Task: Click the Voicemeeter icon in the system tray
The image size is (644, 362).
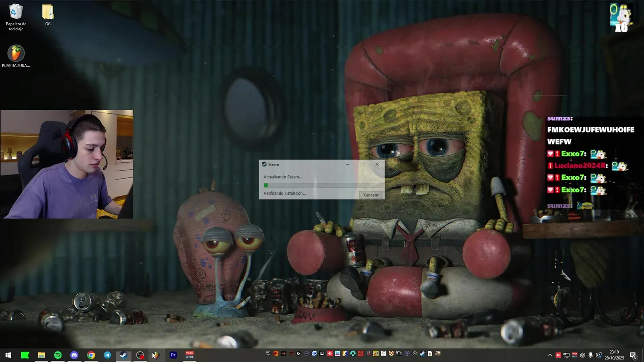Action: click(x=575, y=355)
